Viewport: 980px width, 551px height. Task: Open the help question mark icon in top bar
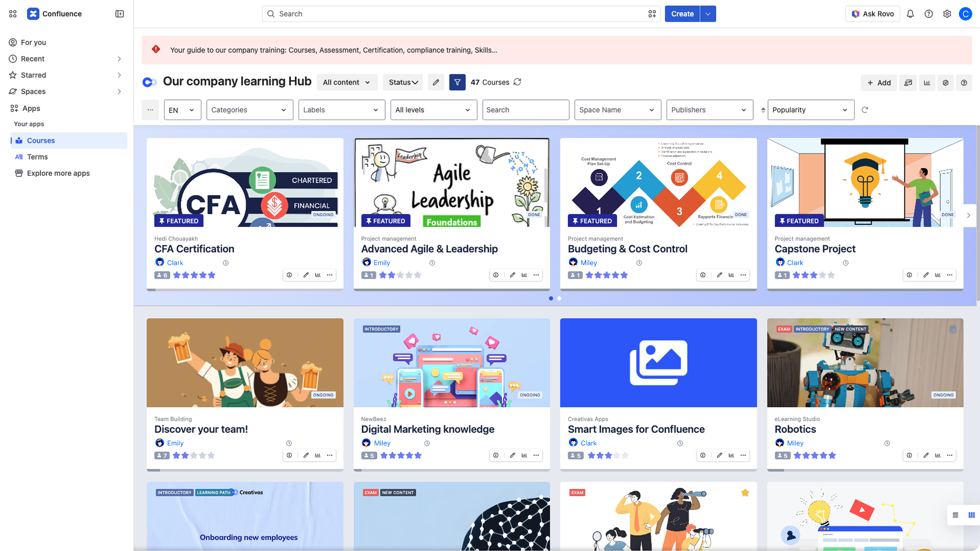(929, 14)
